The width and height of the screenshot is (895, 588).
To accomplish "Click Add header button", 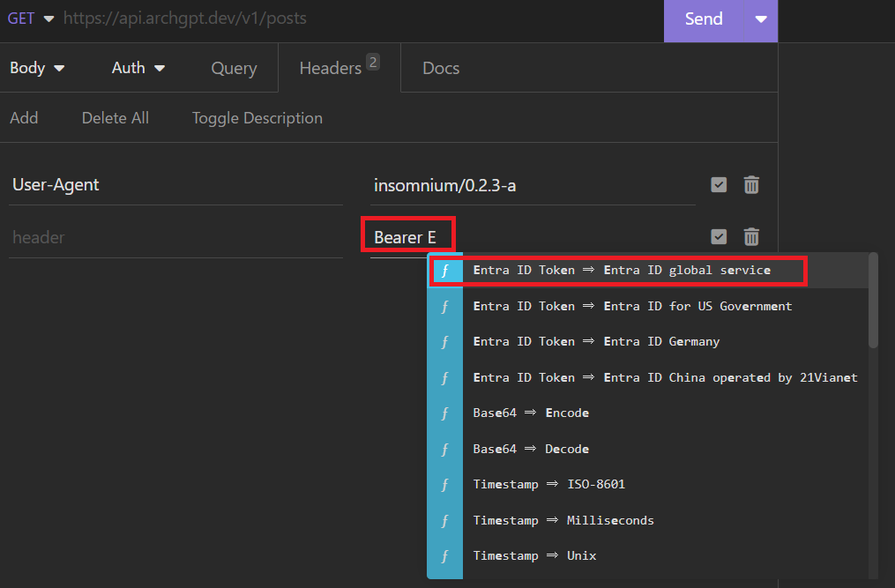I will pos(24,118).
